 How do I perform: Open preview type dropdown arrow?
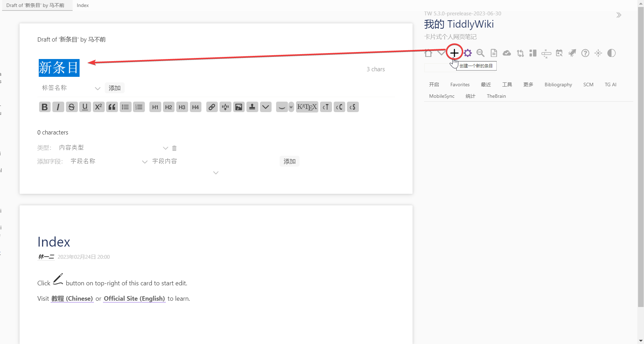291,107
